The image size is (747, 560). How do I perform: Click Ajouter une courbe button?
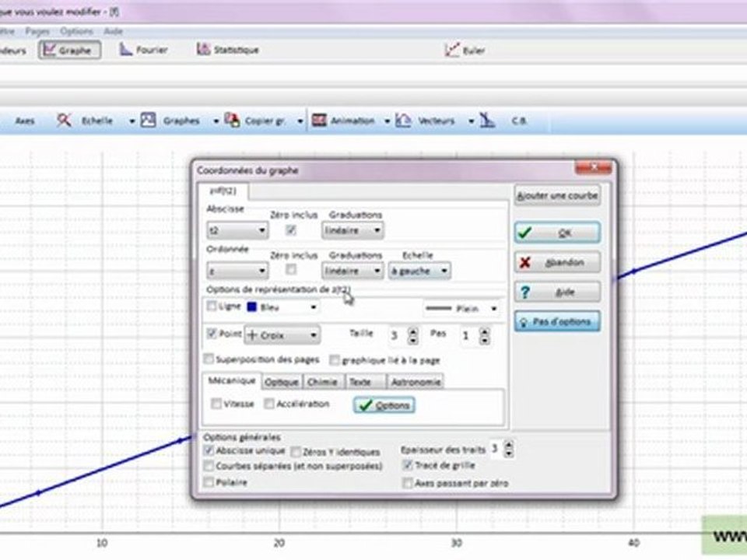[557, 196]
